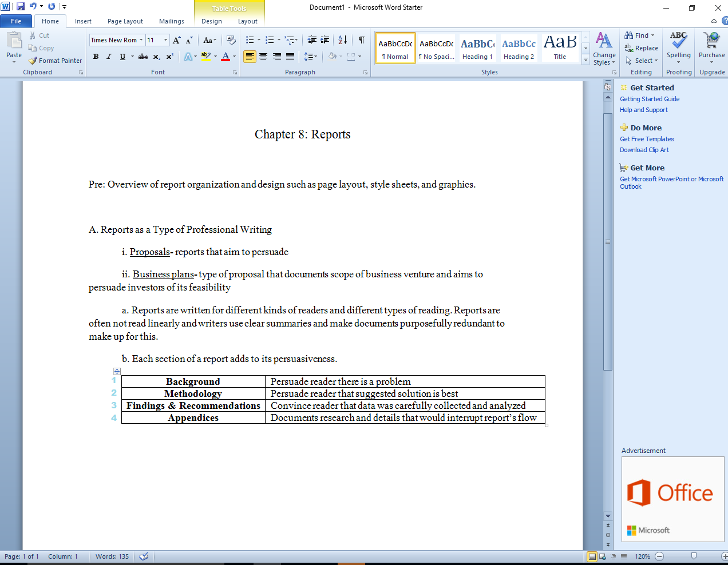
Task: Click the Replace button in Editing group
Action: pos(641,47)
